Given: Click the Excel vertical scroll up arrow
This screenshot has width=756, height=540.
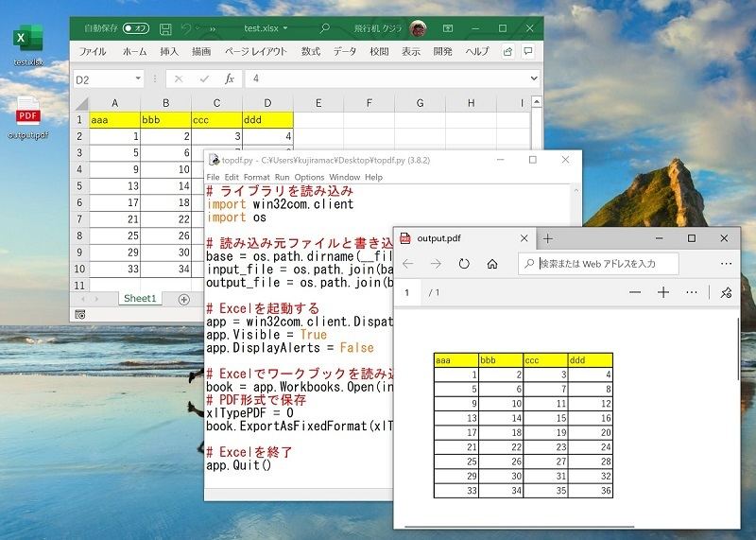Looking at the screenshot, I should (x=536, y=102).
